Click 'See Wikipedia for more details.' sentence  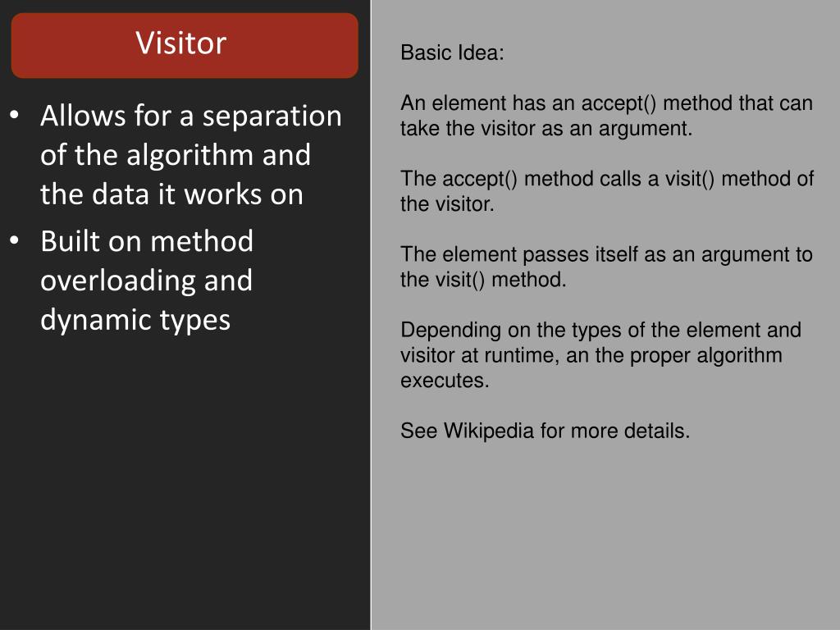pos(545,431)
